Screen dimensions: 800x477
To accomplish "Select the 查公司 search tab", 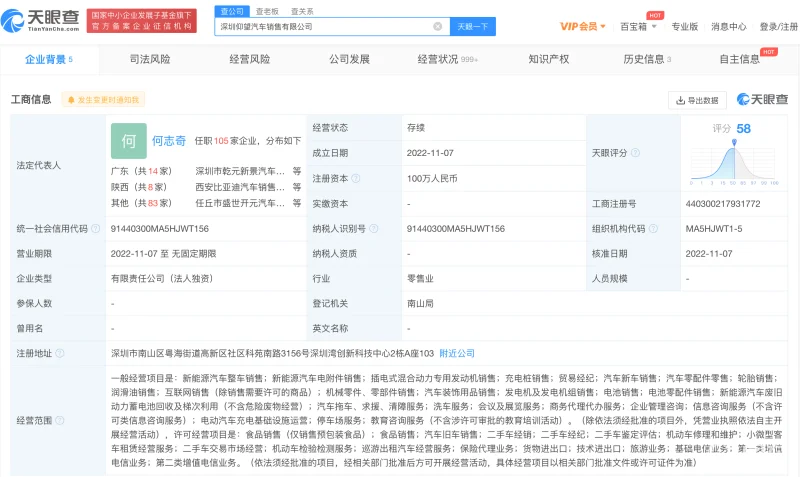I will click(x=232, y=11).
